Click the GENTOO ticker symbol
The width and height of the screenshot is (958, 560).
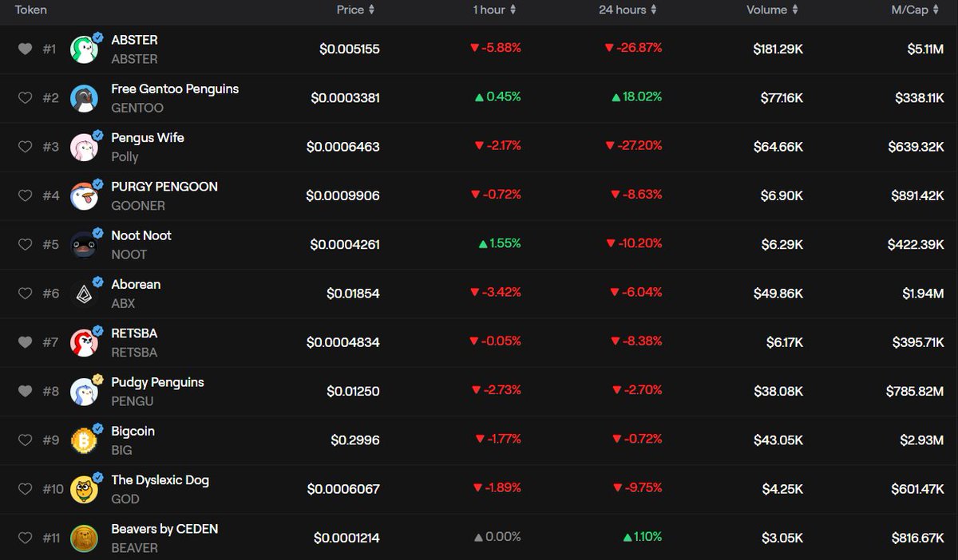[137, 108]
